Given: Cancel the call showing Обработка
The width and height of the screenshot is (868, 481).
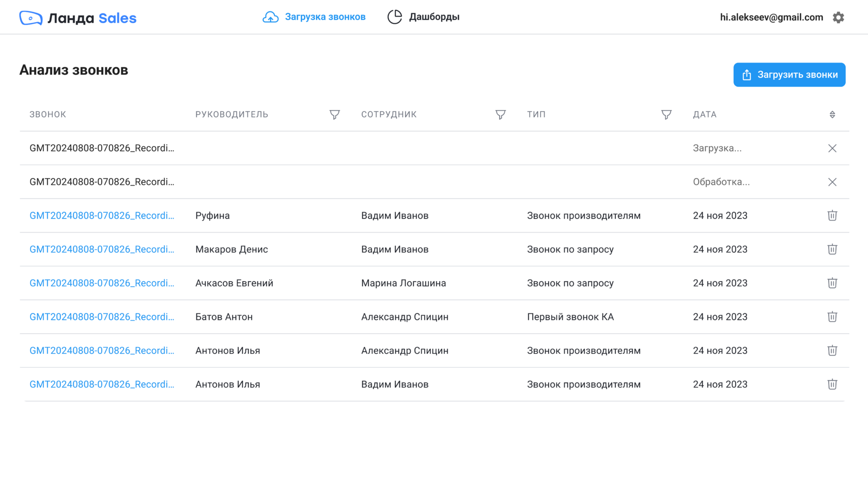Looking at the screenshot, I should click(x=832, y=182).
